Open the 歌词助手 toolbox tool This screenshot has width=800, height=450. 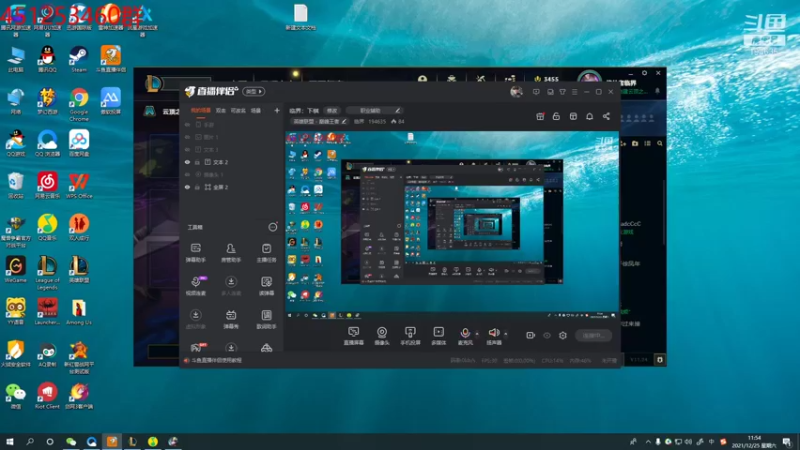click(x=266, y=319)
